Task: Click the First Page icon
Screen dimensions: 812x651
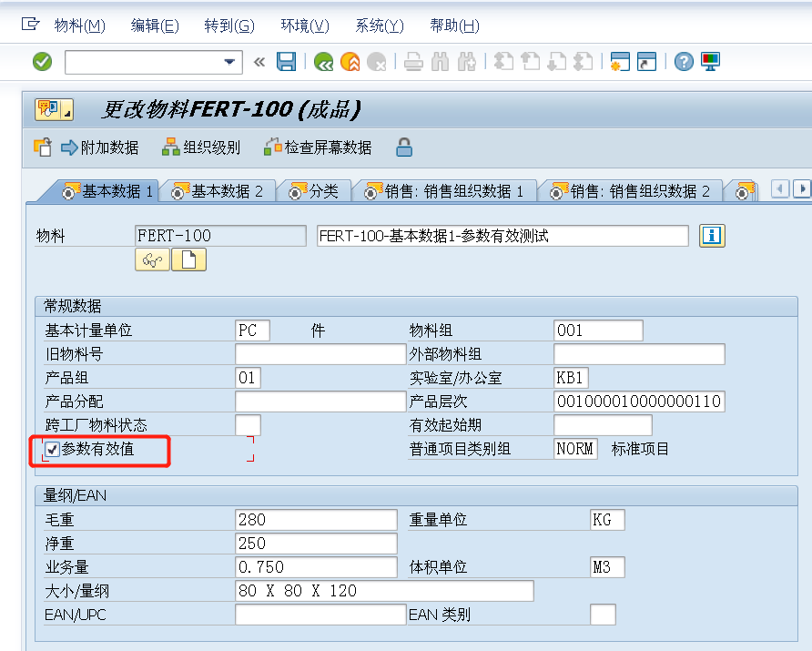Action: pyautogui.click(x=503, y=62)
